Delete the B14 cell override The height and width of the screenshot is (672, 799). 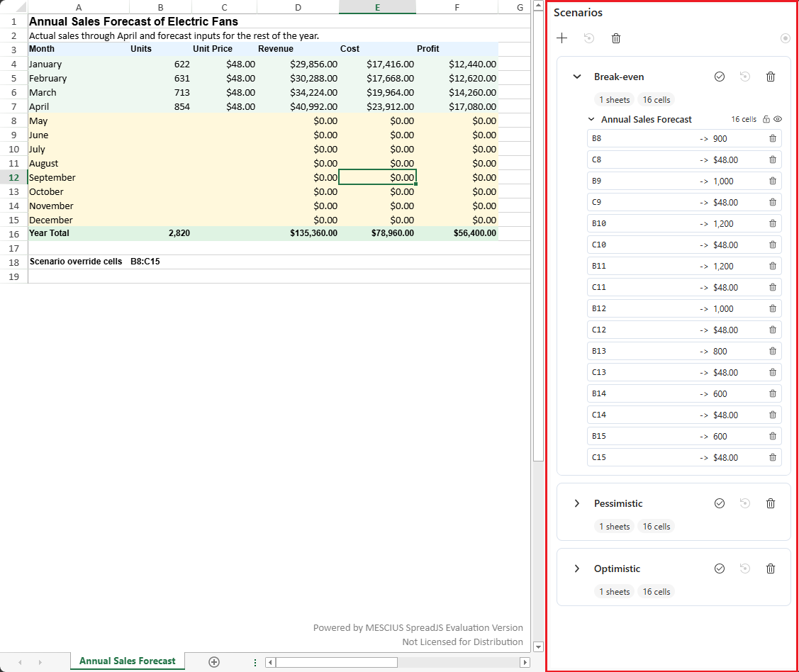[773, 394]
